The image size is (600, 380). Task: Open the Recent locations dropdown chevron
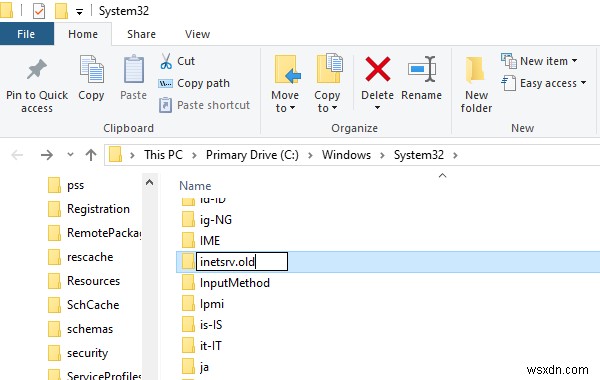pyautogui.click(x=70, y=155)
